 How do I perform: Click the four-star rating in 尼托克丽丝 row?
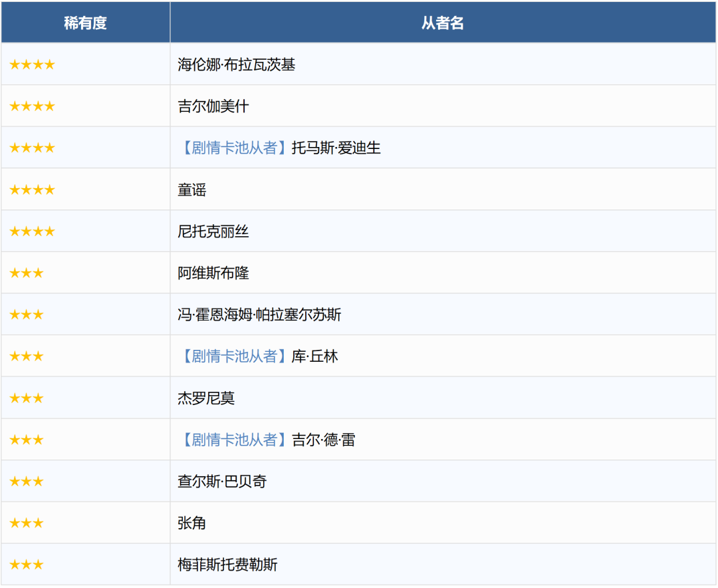click(x=32, y=231)
